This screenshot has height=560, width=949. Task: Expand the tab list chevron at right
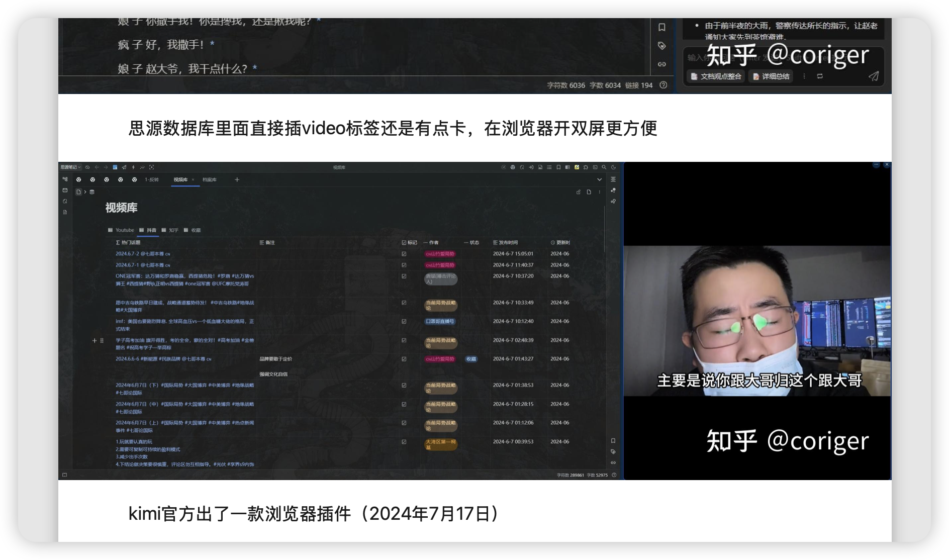tap(600, 179)
